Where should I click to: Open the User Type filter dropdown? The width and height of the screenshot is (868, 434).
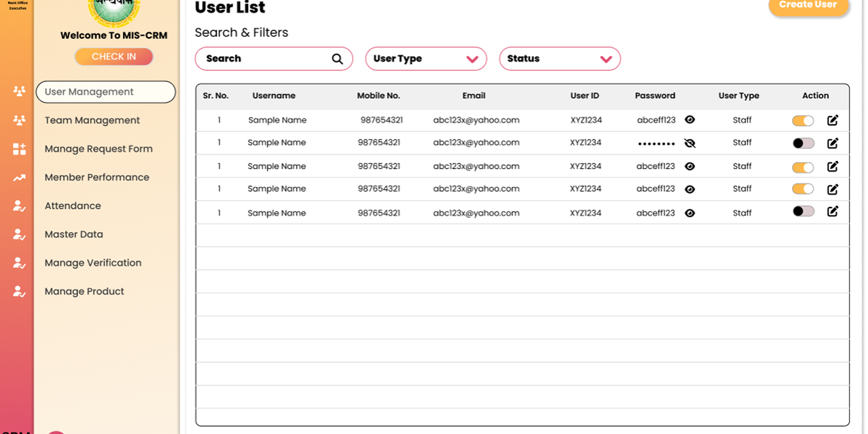click(x=426, y=59)
